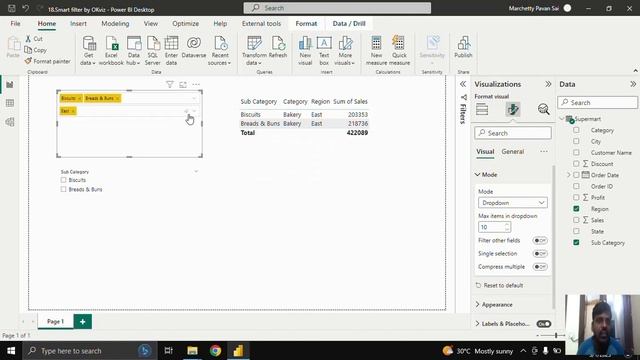Create a New measure
640x360 pixels.
click(376, 50)
